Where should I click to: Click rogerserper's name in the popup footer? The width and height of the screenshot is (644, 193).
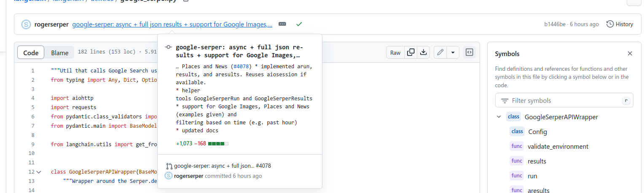[x=188, y=176]
